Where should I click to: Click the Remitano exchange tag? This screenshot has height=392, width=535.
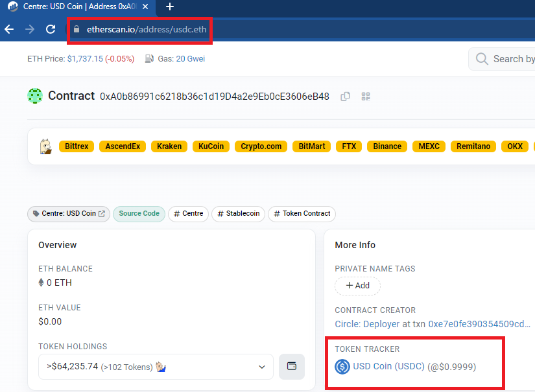tap(473, 146)
